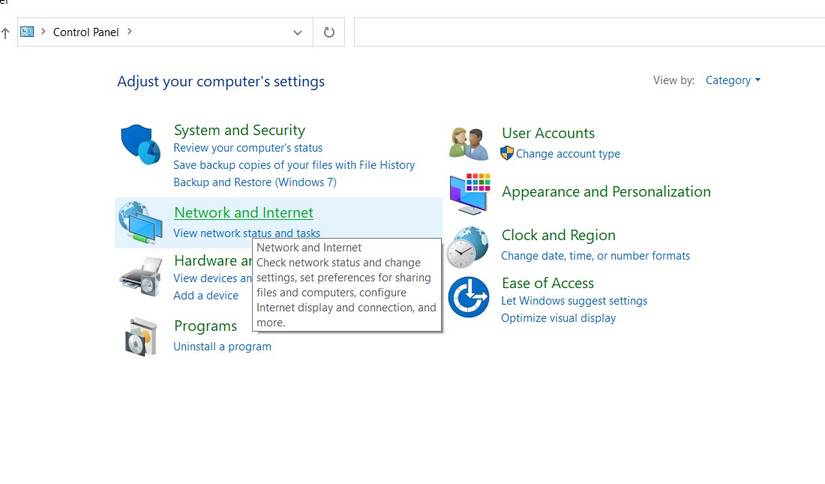Screen dimensions: 825x484
Task: Click the Clock and Region globe clock icon
Action: tap(468, 247)
